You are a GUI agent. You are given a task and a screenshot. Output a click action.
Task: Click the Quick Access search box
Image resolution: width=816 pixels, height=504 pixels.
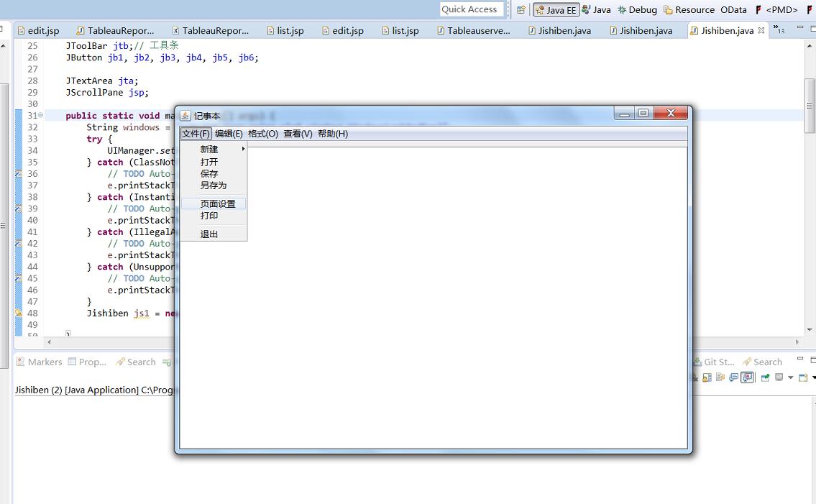[x=471, y=9]
